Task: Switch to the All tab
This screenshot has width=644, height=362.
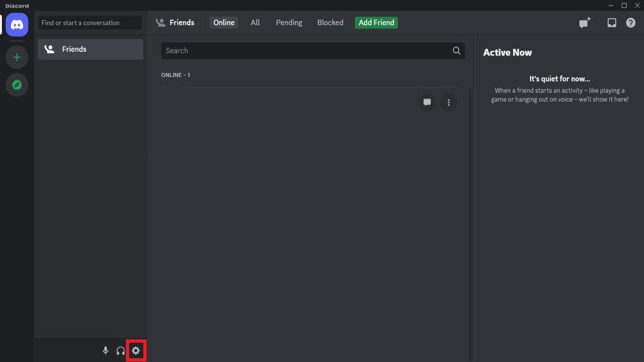Action: tap(255, 23)
